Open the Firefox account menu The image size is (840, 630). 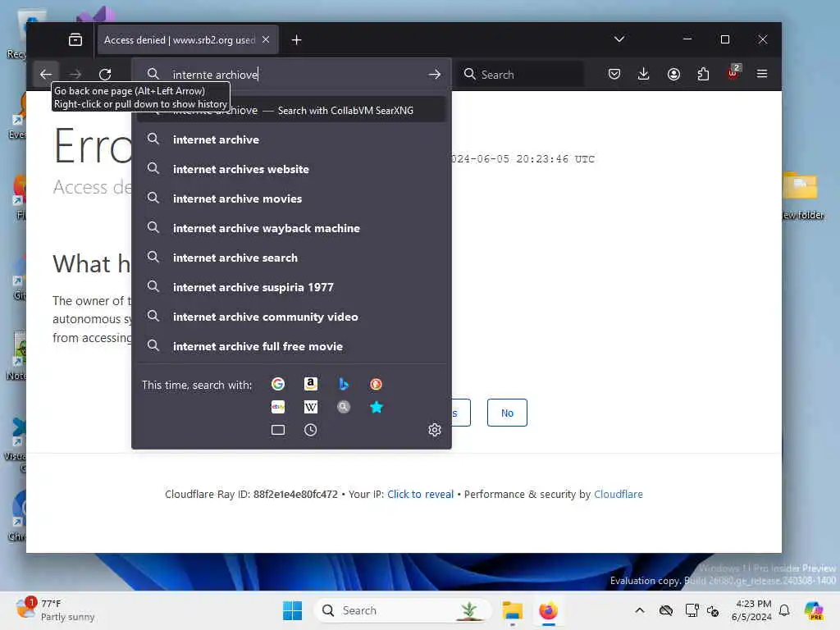pos(673,74)
